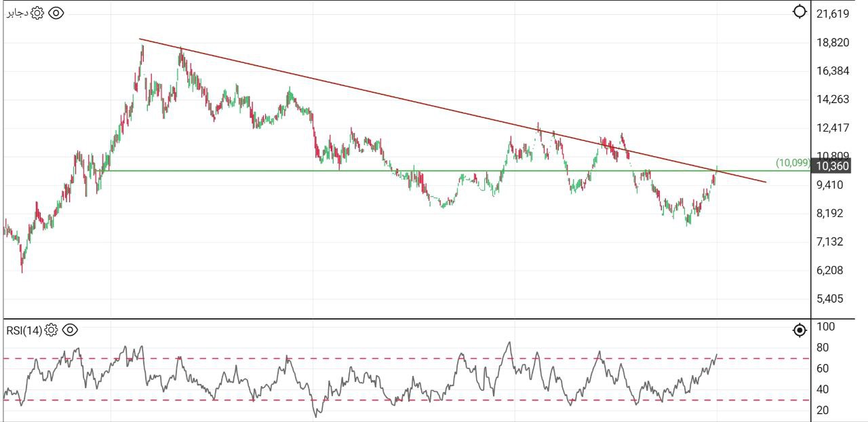Viewport: 868px width, 422px height.
Task: Click the 21,619 price axis label
Action: pos(833,14)
